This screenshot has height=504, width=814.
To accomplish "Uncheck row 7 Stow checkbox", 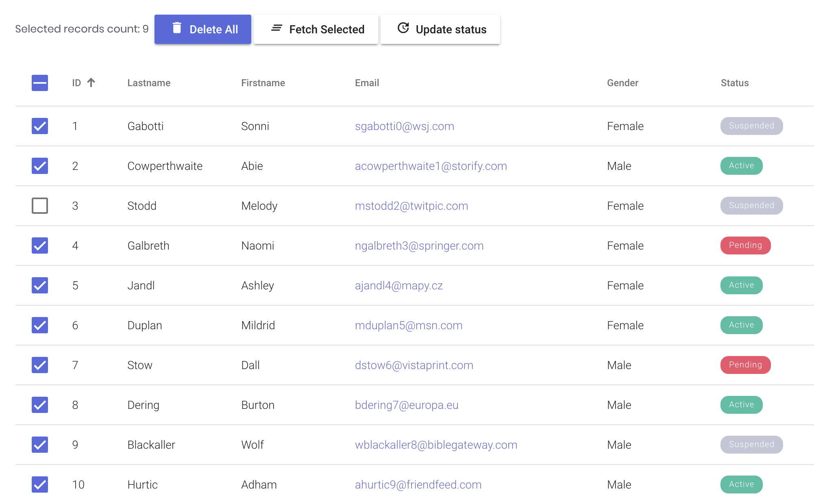I will coord(40,365).
